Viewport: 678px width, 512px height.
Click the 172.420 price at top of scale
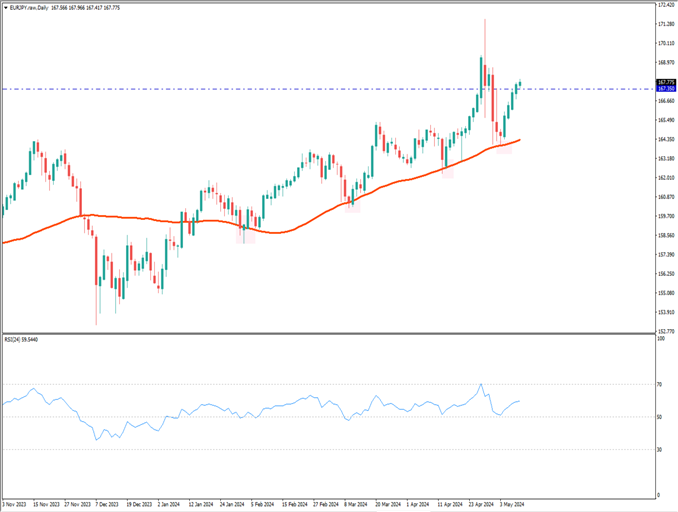coord(664,5)
